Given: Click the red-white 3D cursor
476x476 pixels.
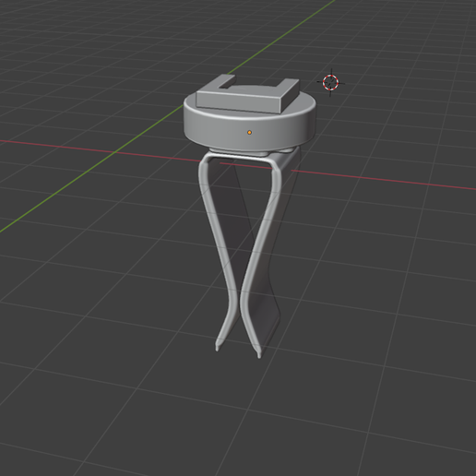Looking at the screenshot, I should 330,82.
